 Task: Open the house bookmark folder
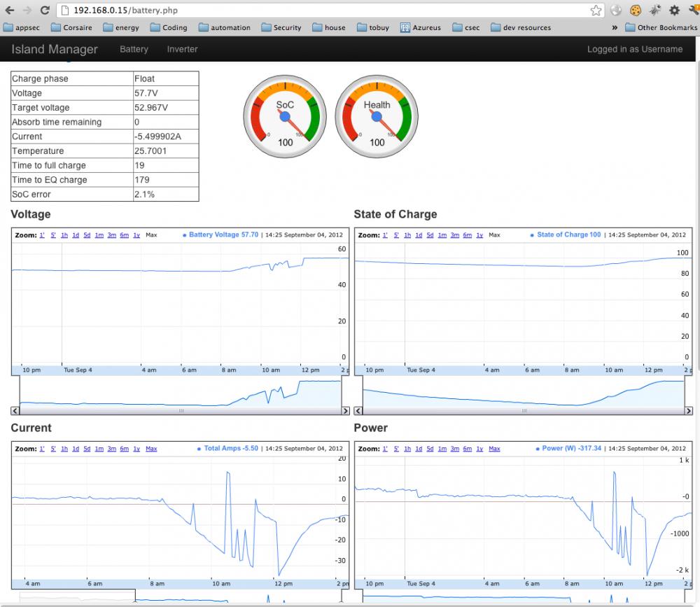[x=329, y=27]
